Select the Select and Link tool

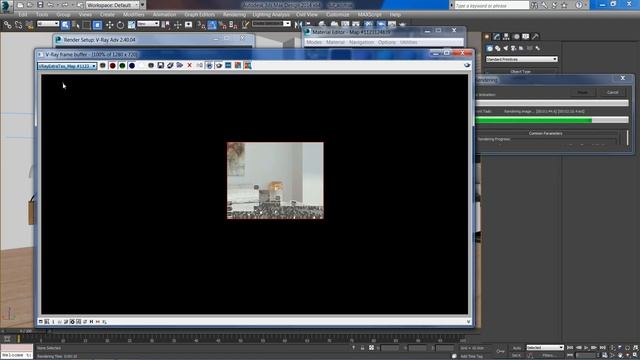(7, 25)
